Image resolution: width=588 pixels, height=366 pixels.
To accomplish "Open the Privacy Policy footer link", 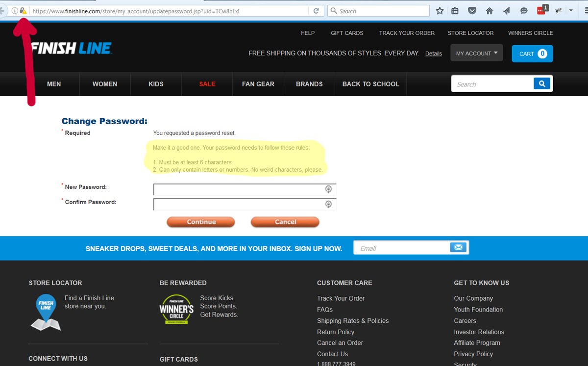I will (473, 354).
